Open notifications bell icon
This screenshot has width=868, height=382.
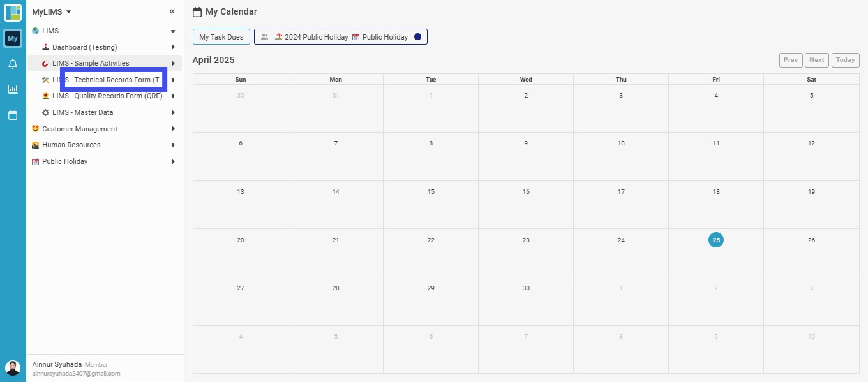pos(13,64)
